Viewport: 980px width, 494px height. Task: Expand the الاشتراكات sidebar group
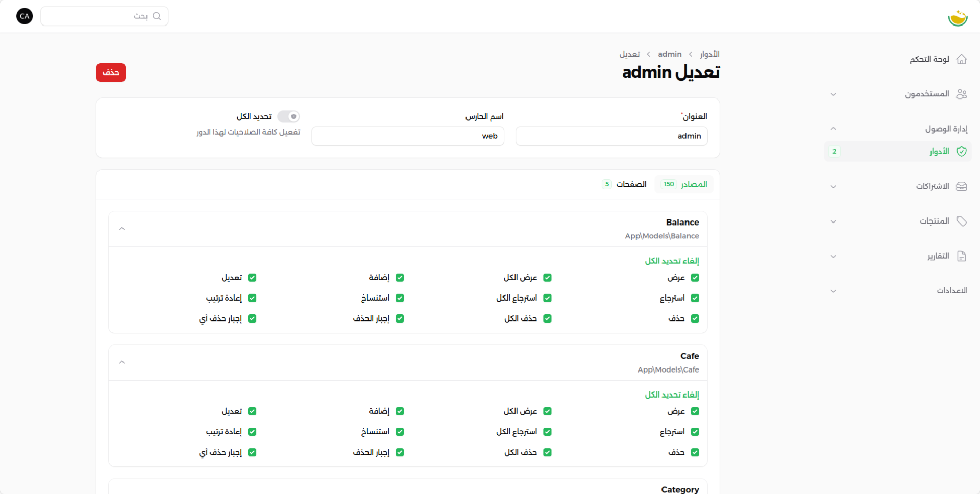[x=833, y=187]
